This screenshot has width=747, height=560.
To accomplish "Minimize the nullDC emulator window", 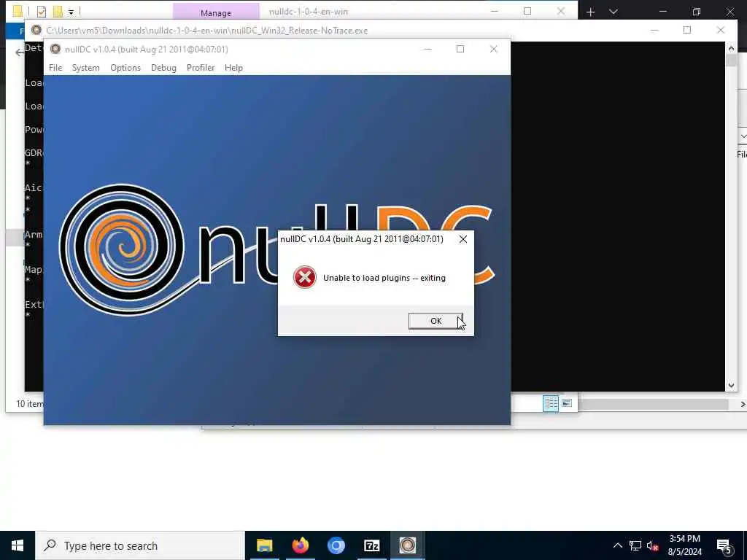I will [427, 49].
